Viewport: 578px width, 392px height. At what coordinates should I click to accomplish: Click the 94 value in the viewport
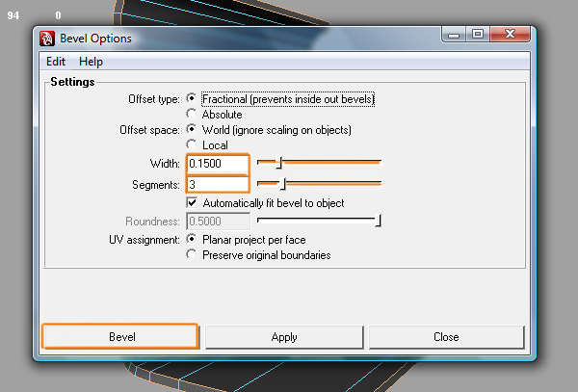13,15
